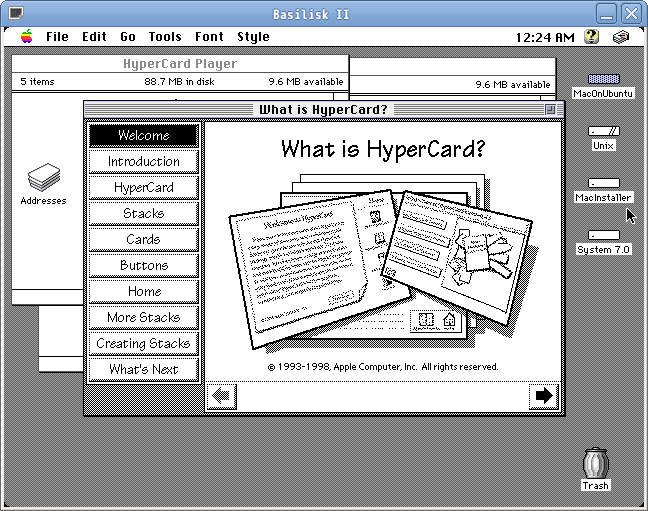
Task: Click zoom box of What is HyperCard window
Action: tap(550, 110)
